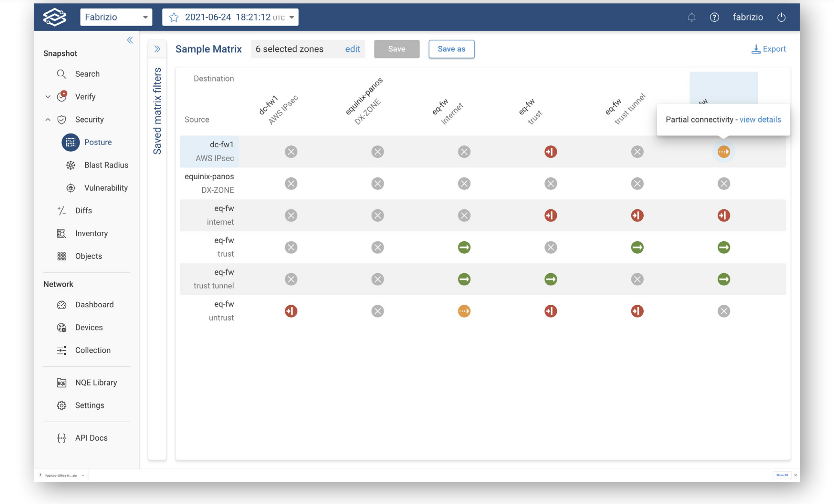
Task: Edit the 6 selected zones
Action: pyautogui.click(x=352, y=49)
